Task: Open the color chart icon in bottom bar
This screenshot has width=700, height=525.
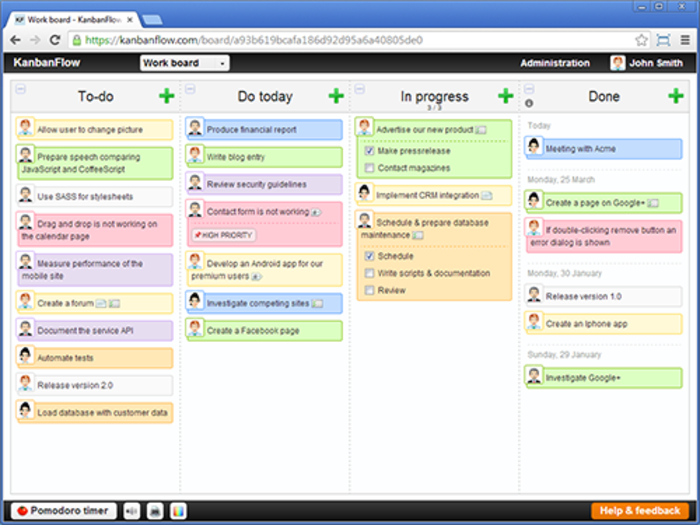Action: [x=179, y=511]
